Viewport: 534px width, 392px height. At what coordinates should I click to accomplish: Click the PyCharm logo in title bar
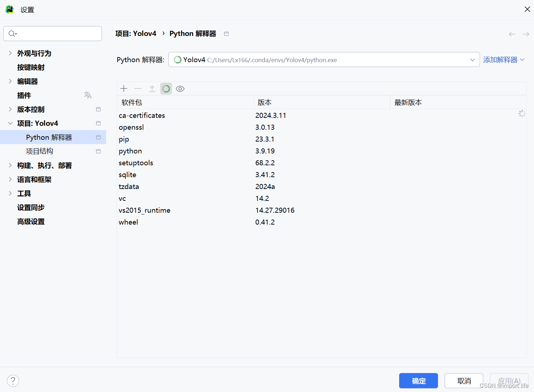click(10, 10)
